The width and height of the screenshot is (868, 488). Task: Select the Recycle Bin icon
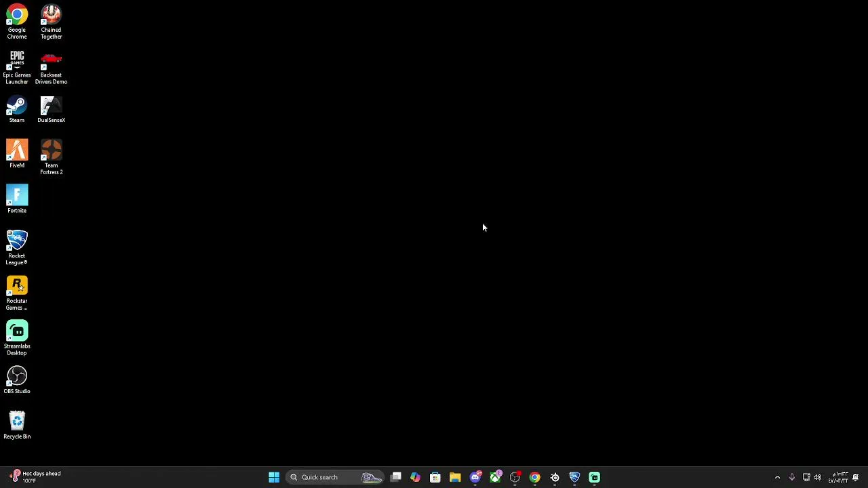[x=17, y=425]
